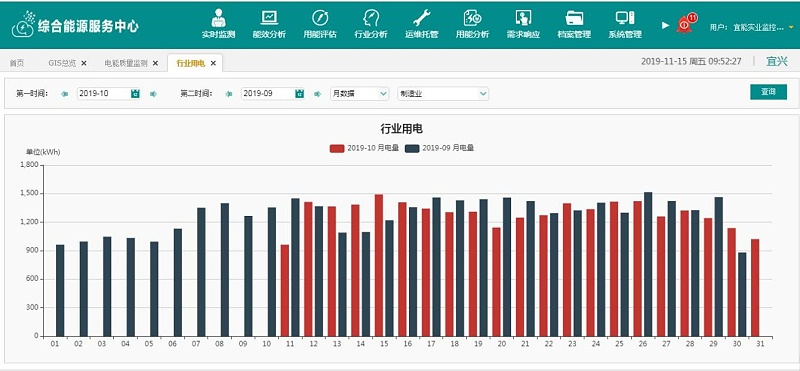Screen dimensions: 800x371
Task: Switch to the GIS总览 tab
Action: pyautogui.click(x=62, y=63)
